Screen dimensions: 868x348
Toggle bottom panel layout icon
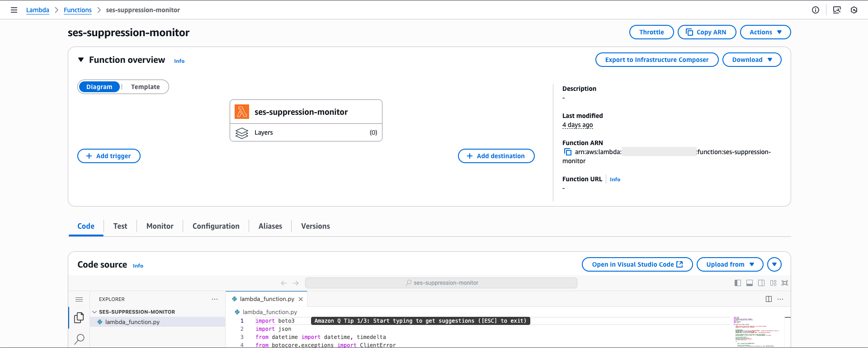750,283
